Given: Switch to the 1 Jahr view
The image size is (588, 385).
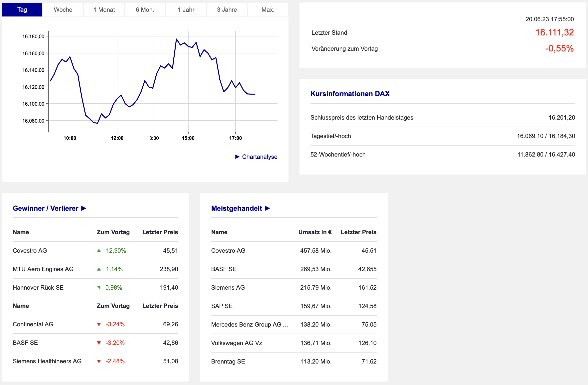Looking at the screenshot, I should coord(186,10).
